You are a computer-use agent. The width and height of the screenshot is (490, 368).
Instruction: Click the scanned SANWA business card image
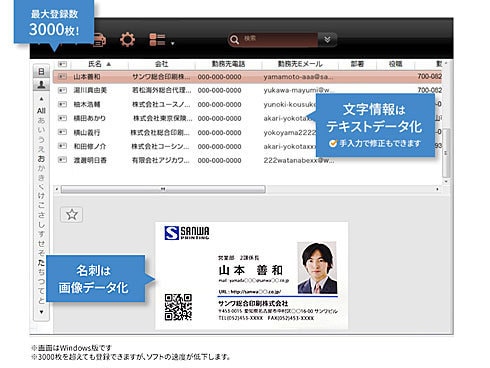pyautogui.click(x=252, y=275)
